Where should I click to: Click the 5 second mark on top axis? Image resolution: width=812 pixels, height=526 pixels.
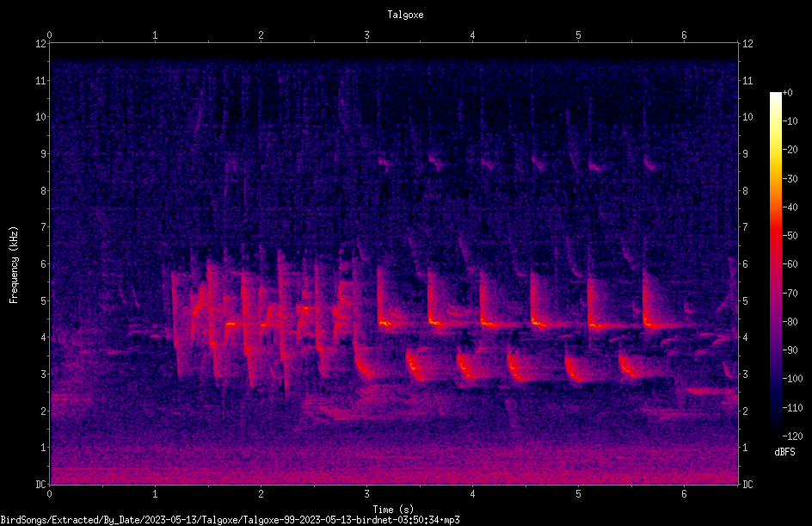578,35
